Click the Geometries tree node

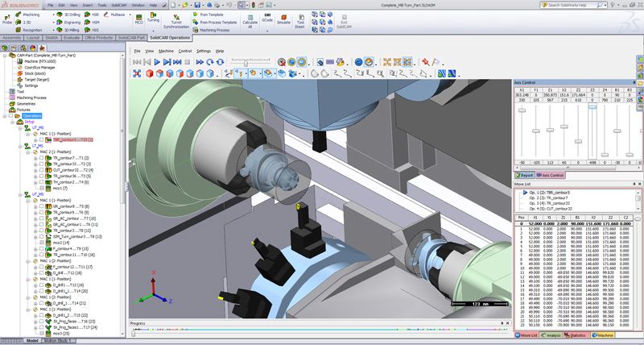coord(23,104)
